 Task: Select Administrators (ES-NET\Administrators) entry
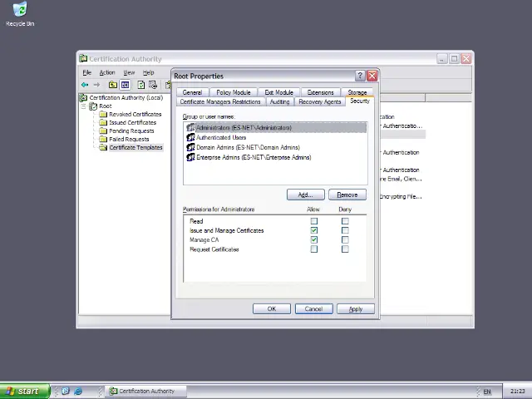244,127
